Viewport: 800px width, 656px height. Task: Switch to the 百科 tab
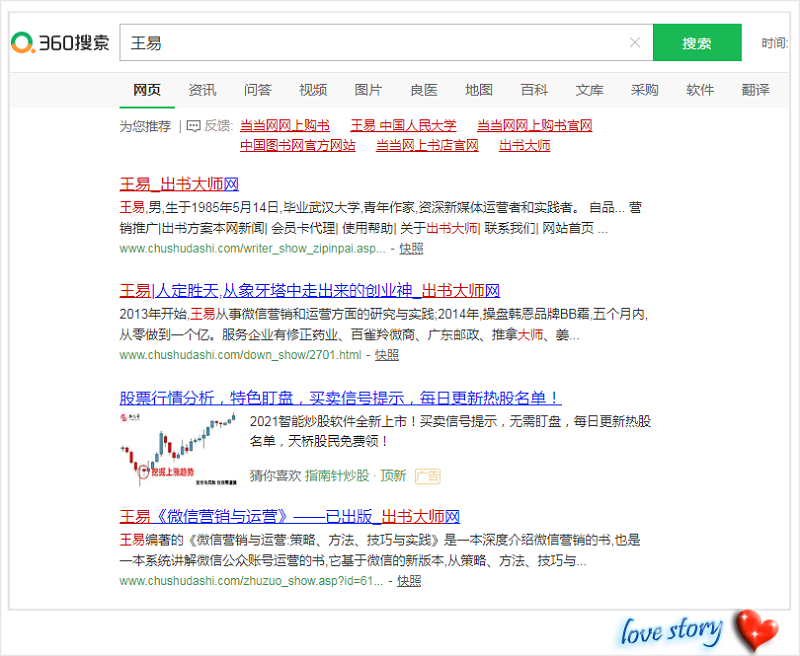tap(534, 90)
